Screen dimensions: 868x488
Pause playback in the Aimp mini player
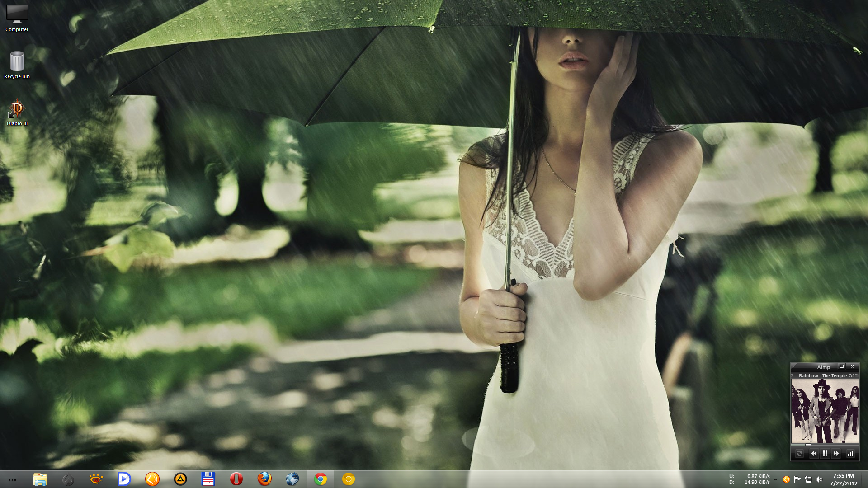[825, 454]
